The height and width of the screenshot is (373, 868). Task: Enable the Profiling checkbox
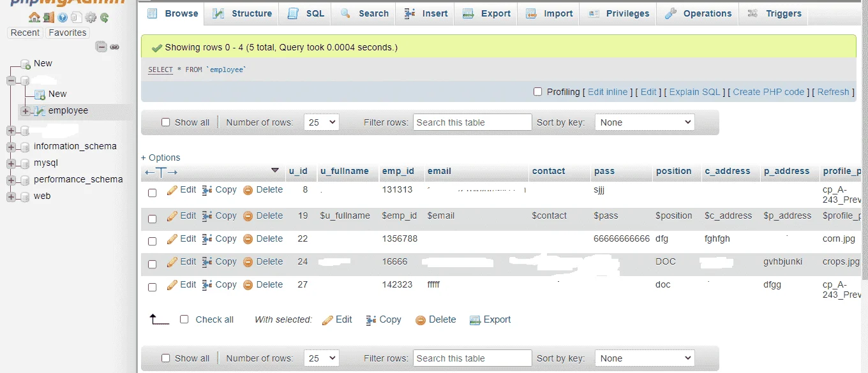537,92
